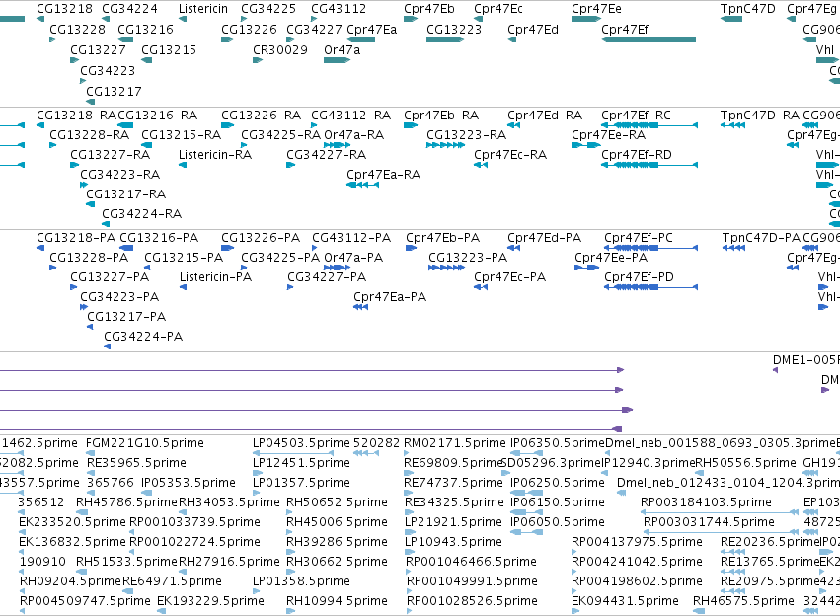Select the CG34224-PA protein label
This screenshot has width=840, height=616.
click(x=143, y=337)
